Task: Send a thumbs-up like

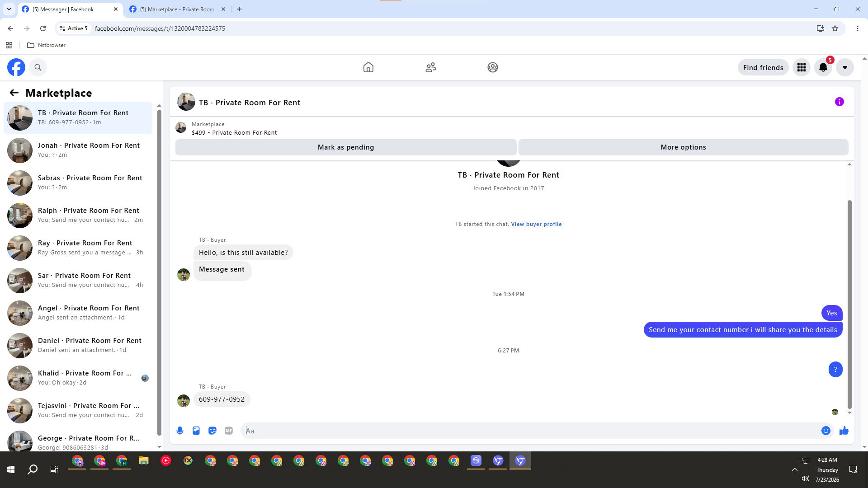Action: tap(844, 431)
